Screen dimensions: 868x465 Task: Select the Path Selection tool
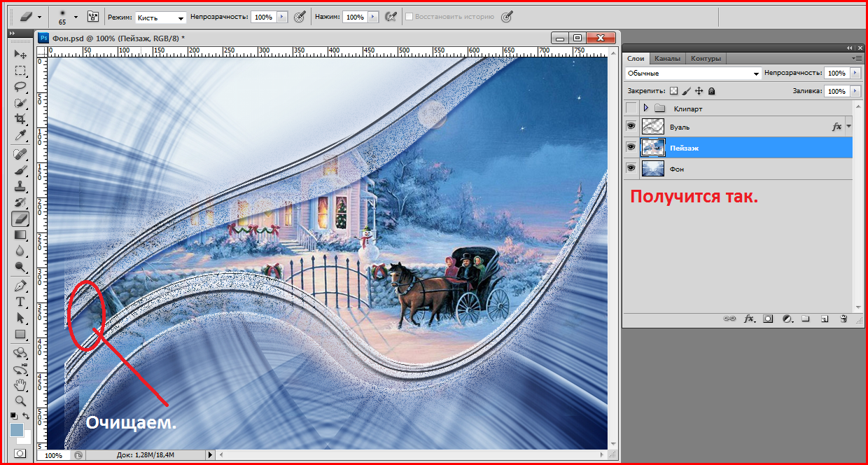point(21,318)
